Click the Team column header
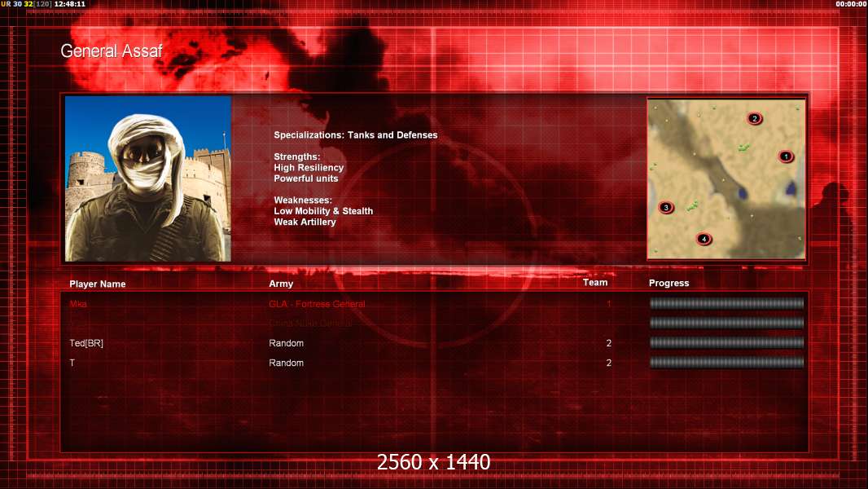868x489 pixels. point(595,283)
